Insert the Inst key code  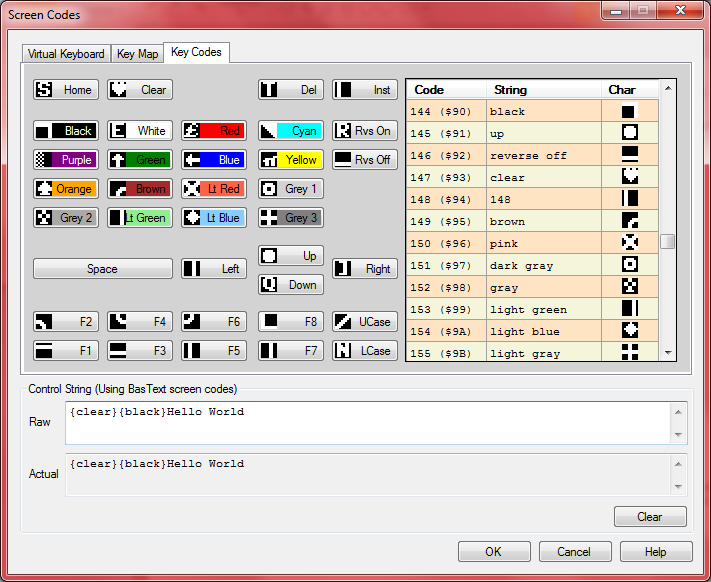(365, 90)
